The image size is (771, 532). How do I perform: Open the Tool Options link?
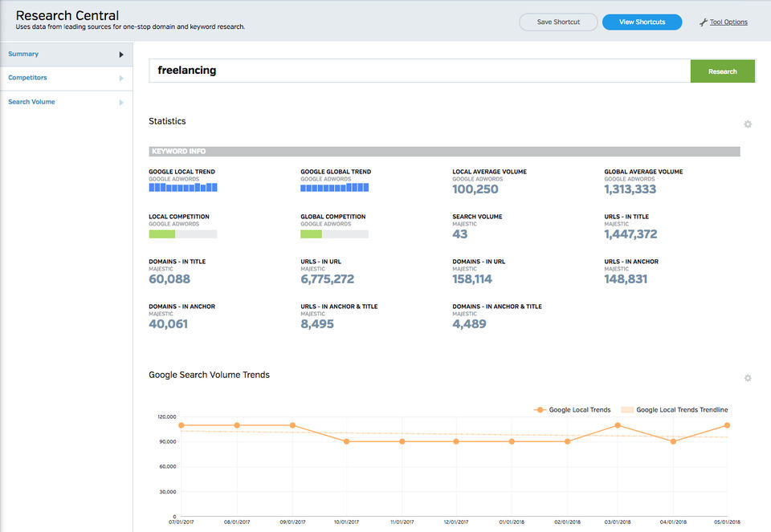click(x=728, y=22)
